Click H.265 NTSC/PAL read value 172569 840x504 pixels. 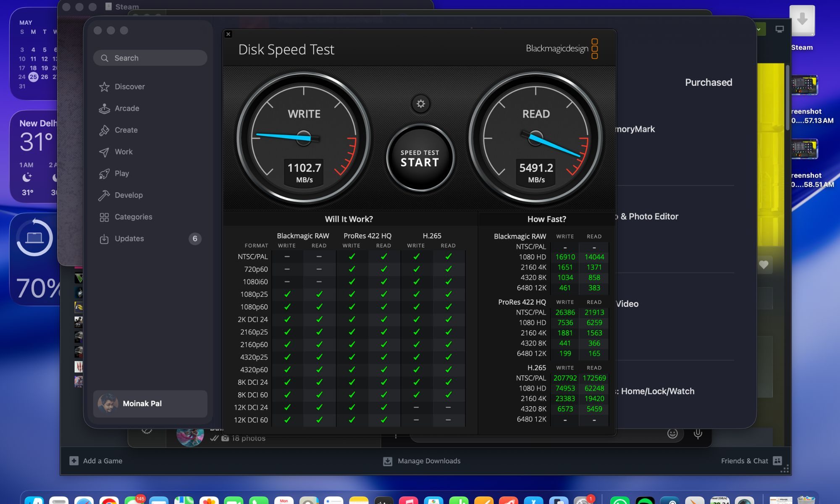tap(594, 378)
